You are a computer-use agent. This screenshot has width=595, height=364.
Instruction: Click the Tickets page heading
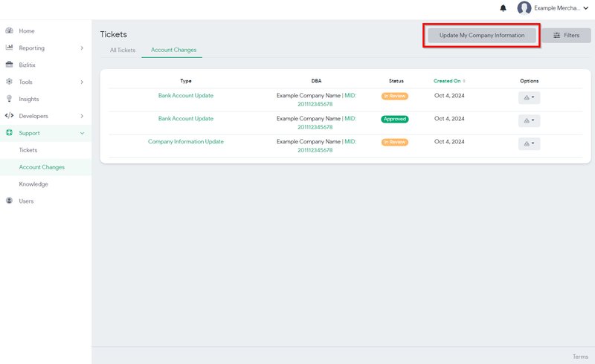click(x=114, y=34)
